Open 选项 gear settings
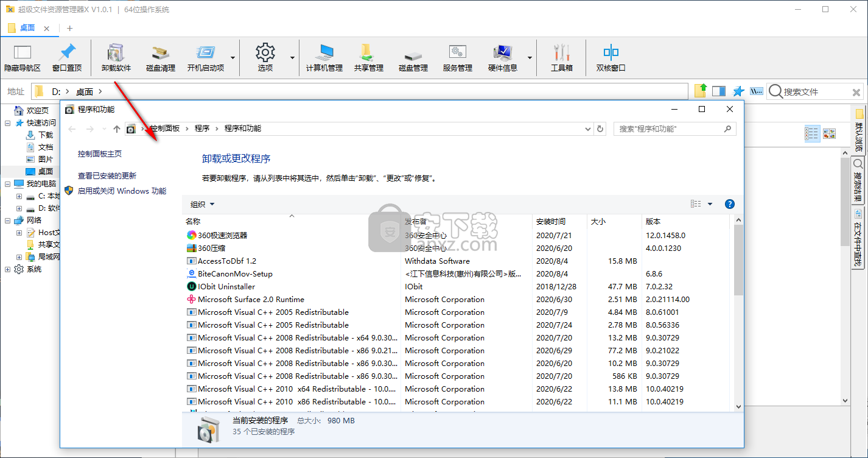The image size is (868, 458). click(265, 58)
